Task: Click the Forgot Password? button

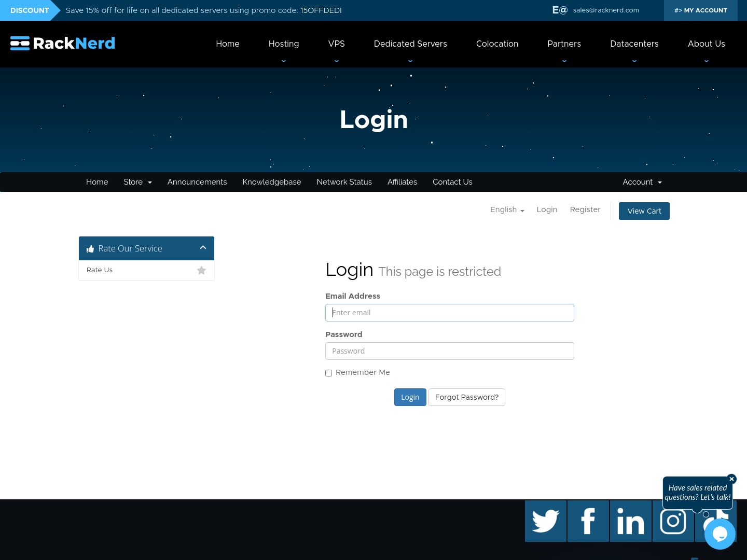Action: (x=467, y=397)
